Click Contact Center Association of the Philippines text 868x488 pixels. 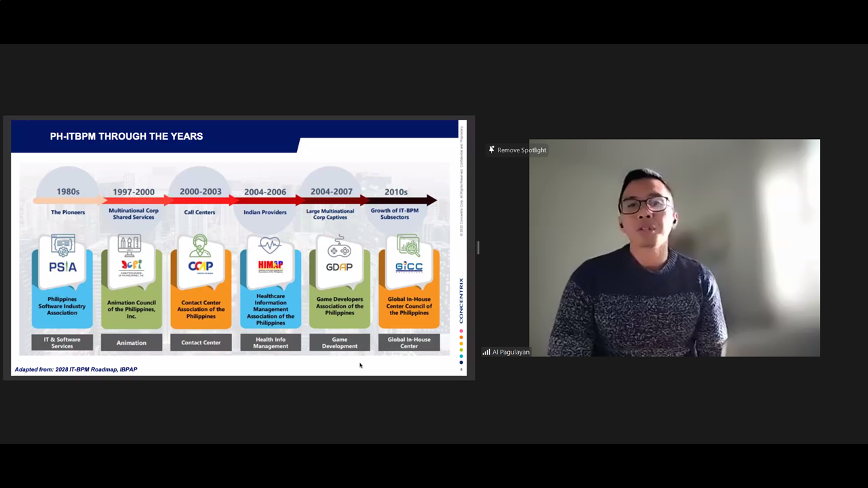[201, 309]
